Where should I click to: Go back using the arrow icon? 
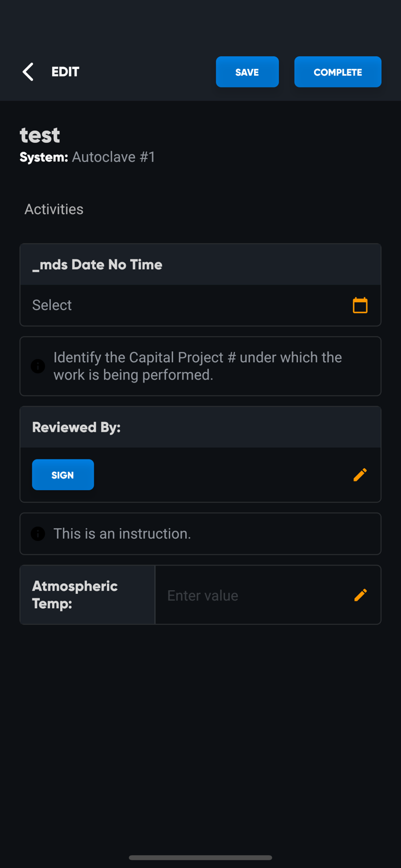tap(28, 72)
